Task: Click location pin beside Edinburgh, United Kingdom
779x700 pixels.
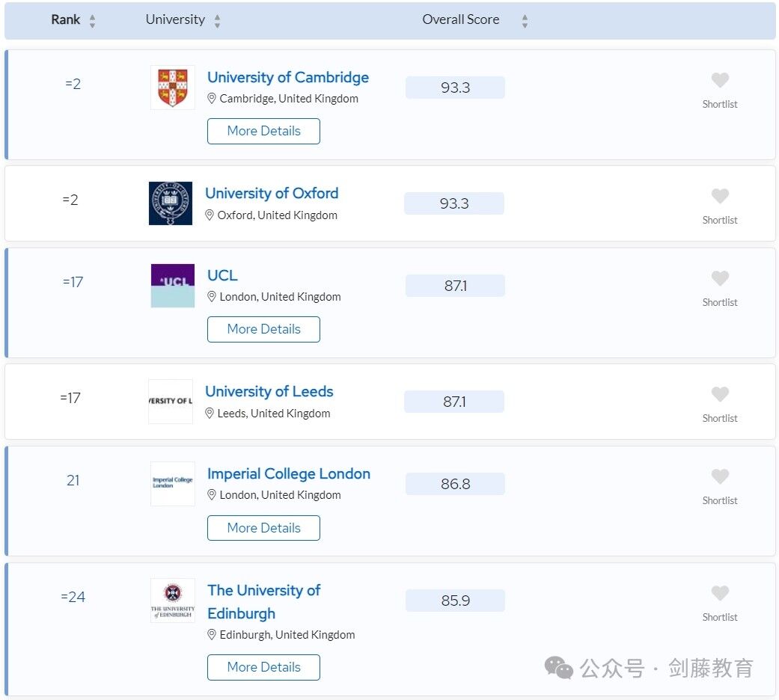Action: coord(212,634)
